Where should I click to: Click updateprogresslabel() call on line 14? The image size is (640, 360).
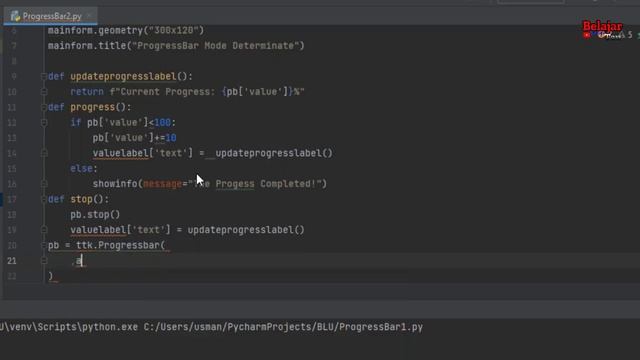274,153
